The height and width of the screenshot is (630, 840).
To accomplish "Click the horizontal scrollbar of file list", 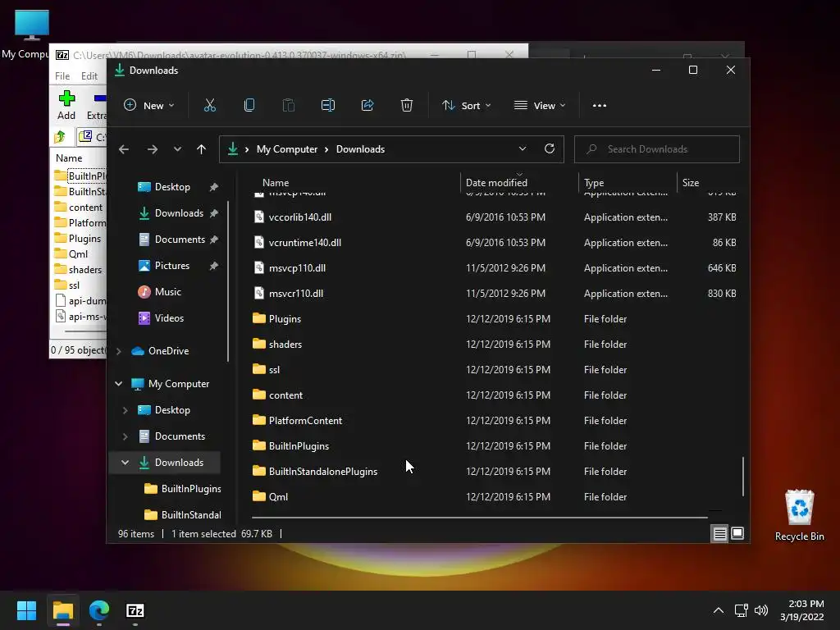I will 479,518.
